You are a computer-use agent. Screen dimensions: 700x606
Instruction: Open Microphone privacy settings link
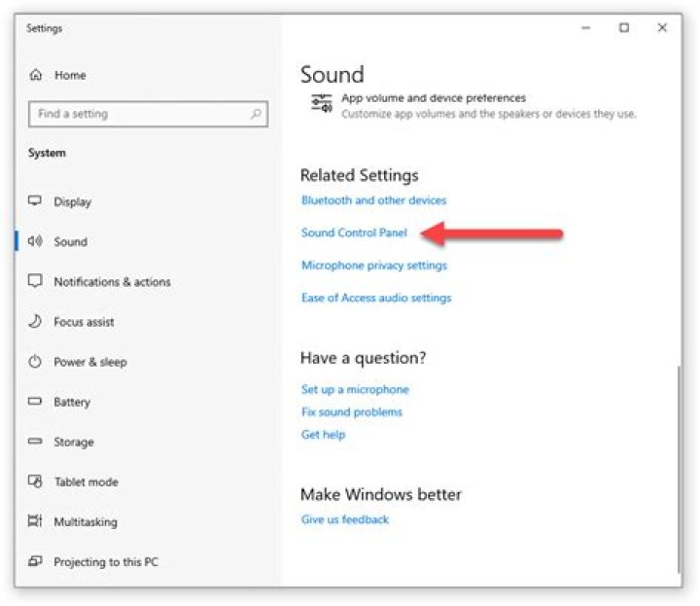(374, 266)
